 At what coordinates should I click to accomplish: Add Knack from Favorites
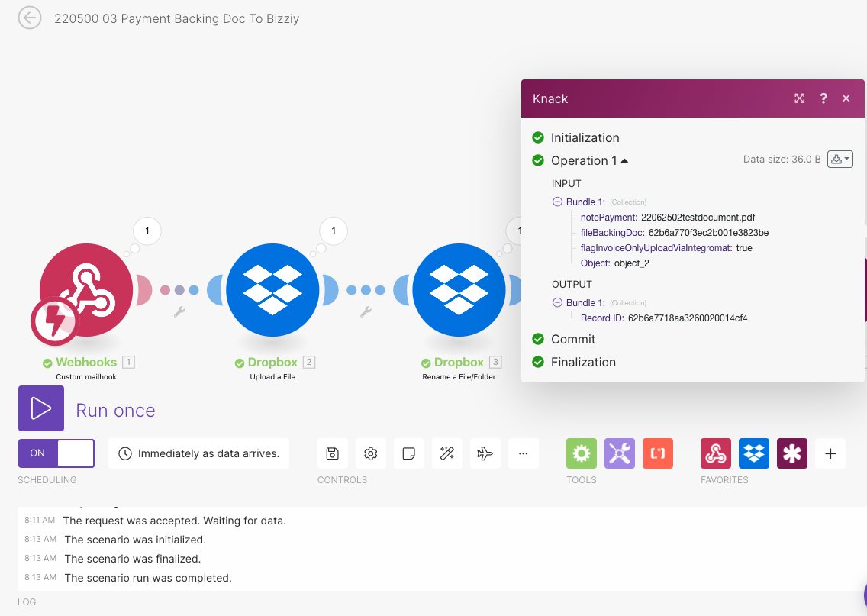[791, 453]
